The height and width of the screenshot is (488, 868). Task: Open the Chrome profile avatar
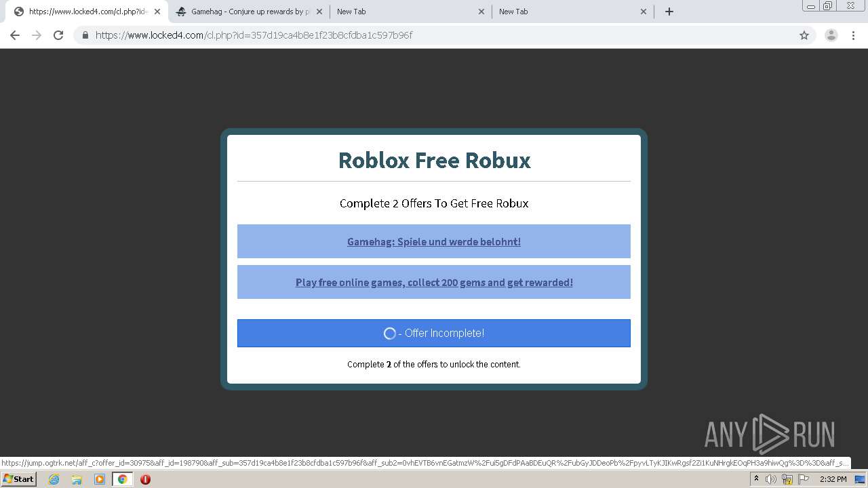pos(831,35)
